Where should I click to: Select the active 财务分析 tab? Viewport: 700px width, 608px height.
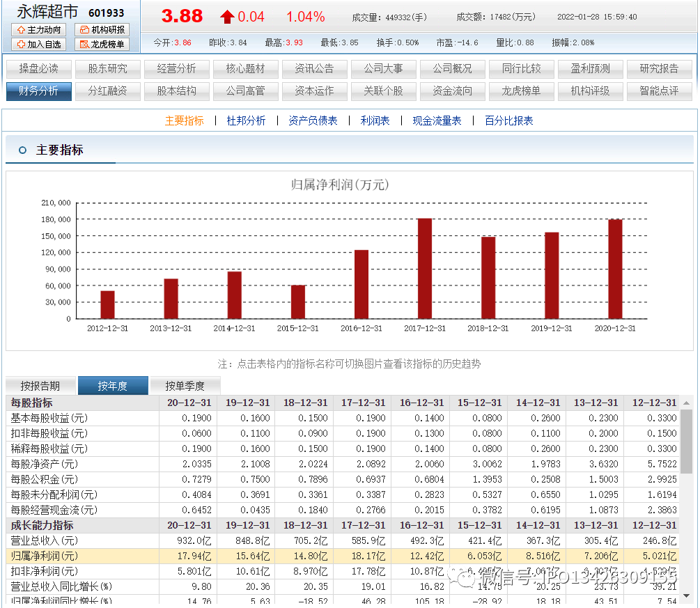[39, 91]
